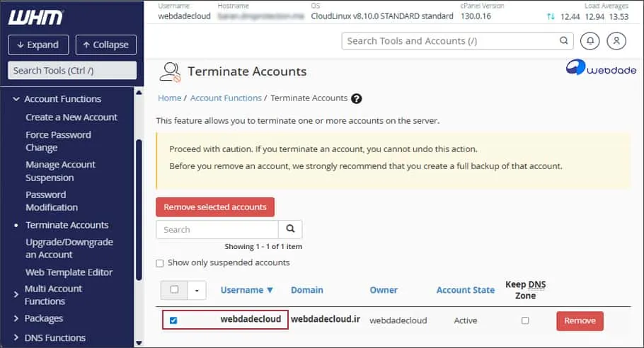The image size is (644, 348).
Task: Click Remove selected accounts button
Action: [x=215, y=207]
